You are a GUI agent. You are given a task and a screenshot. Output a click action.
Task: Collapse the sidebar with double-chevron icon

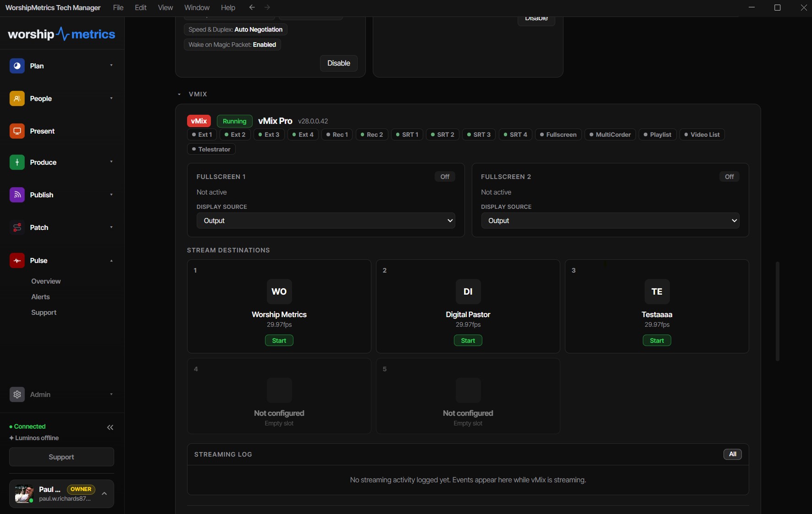point(110,428)
